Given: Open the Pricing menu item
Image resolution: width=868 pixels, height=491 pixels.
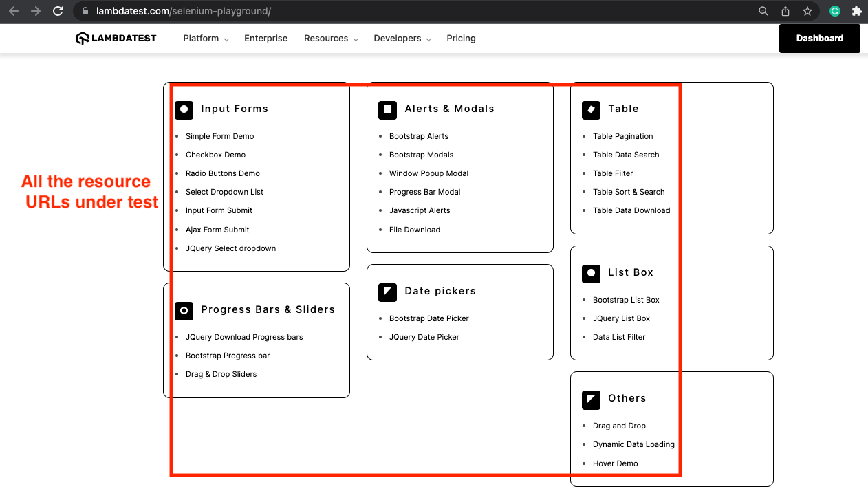Looking at the screenshot, I should coord(461,39).
